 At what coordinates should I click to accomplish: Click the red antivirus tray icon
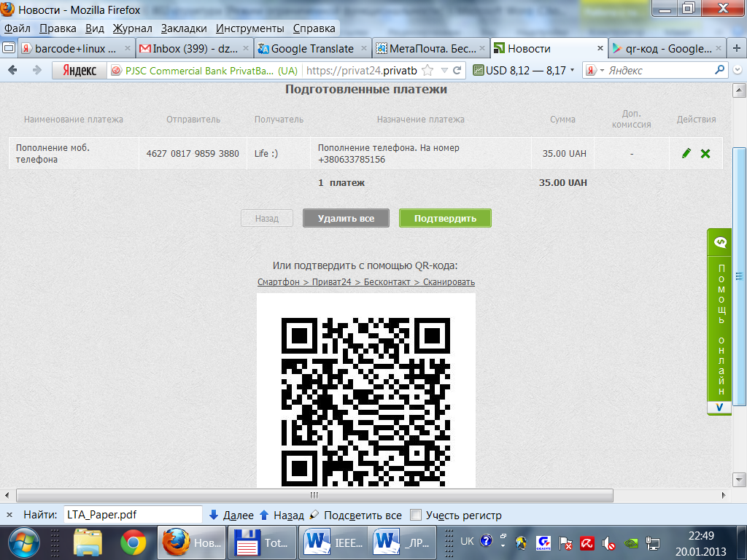[x=587, y=542]
